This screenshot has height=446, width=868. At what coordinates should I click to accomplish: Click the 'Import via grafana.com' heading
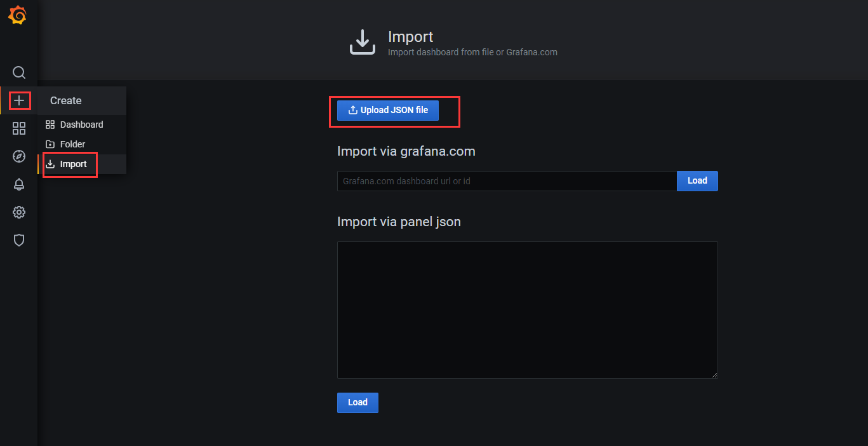tap(406, 151)
